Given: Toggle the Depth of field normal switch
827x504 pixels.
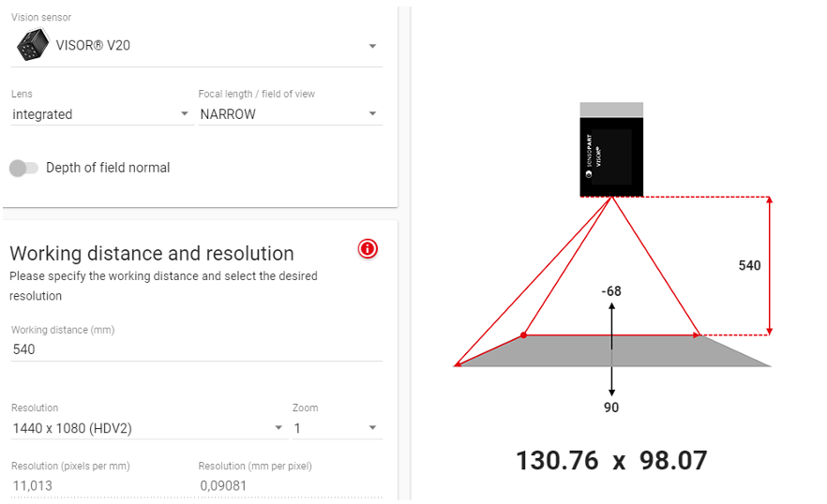Looking at the screenshot, I should point(23,169).
